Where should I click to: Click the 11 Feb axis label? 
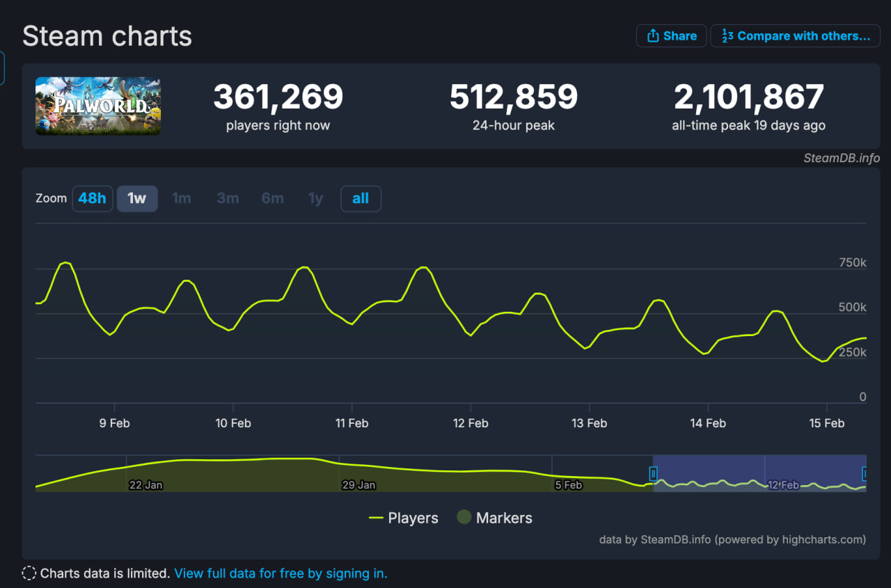(352, 423)
